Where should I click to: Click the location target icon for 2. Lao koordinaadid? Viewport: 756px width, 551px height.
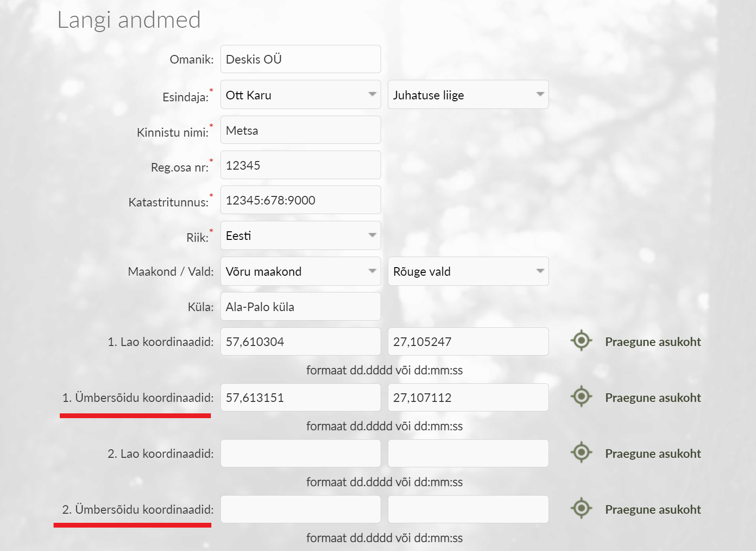(581, 453)
